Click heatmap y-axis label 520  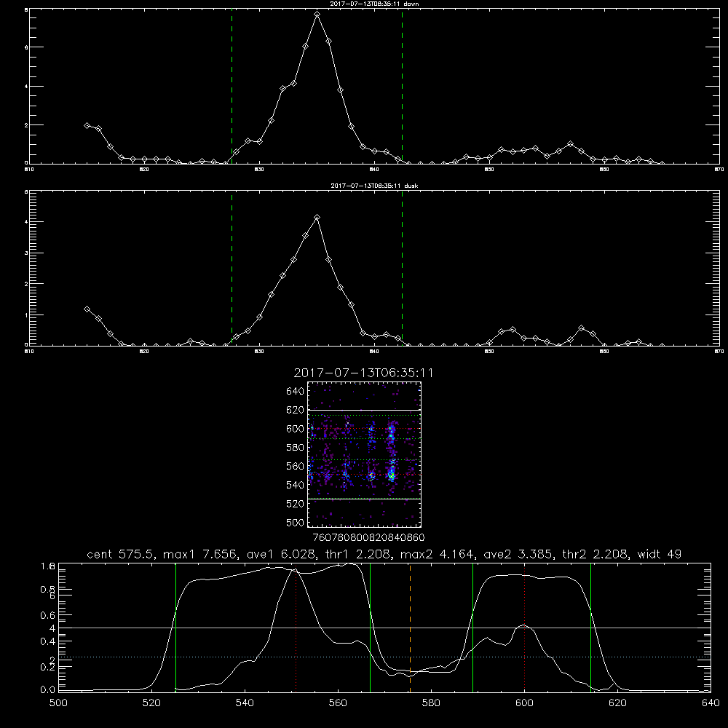pos(296,504)
